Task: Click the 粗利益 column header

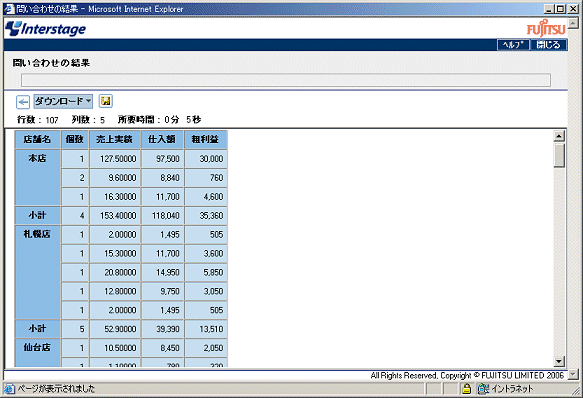Action: pos(206,139)
